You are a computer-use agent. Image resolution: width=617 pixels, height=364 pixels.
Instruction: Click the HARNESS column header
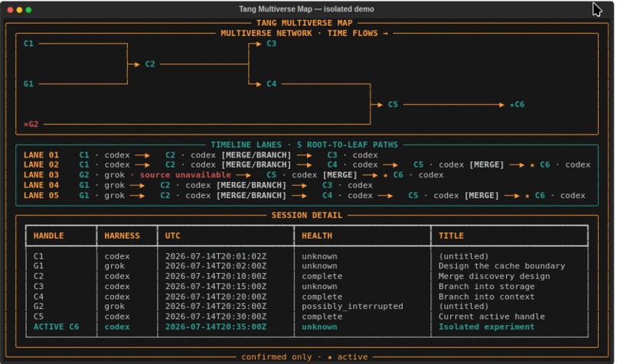pos(122,236)
